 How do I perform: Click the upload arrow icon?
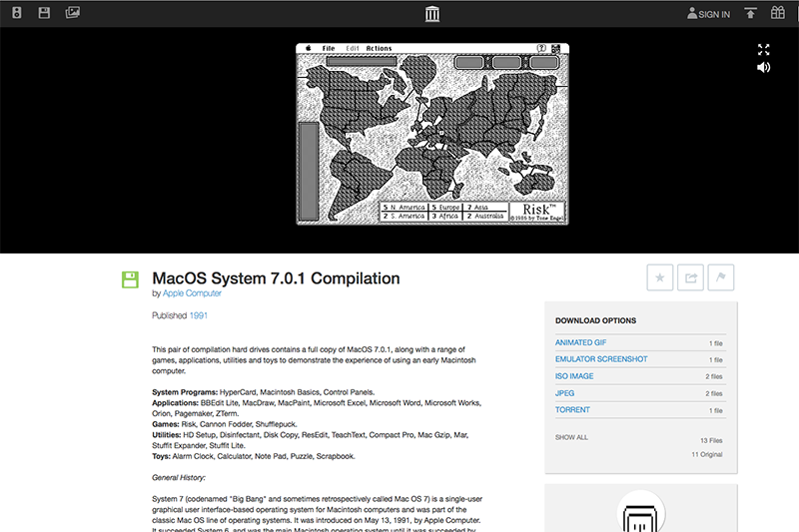(750, 13)
